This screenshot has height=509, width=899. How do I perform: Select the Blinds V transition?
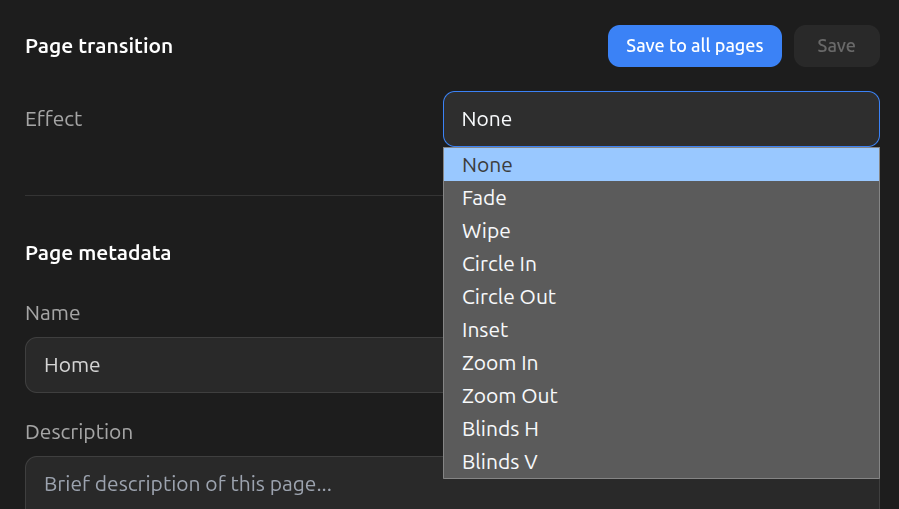(x=660, y=462)
